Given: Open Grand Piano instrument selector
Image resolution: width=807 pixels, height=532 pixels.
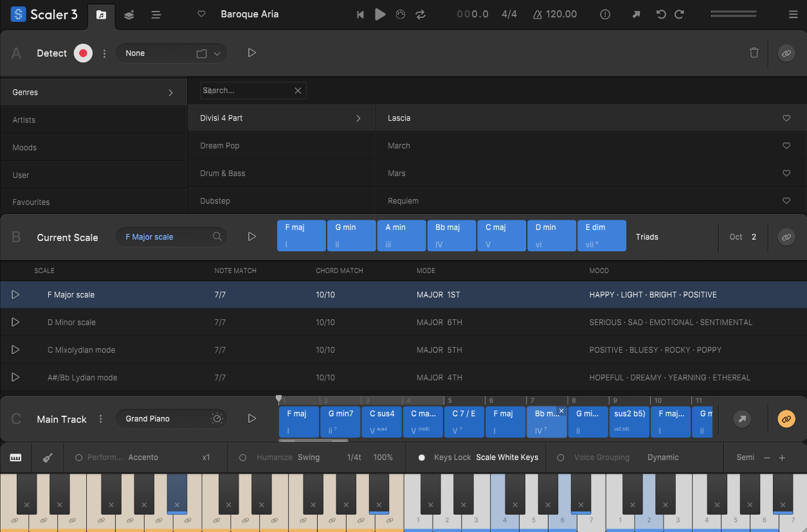Looking at the screenshot, I should [172, 419].
